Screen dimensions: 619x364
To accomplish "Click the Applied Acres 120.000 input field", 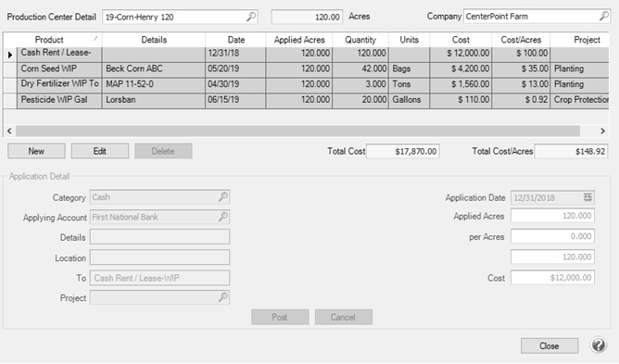I will (x=552, y=216).
